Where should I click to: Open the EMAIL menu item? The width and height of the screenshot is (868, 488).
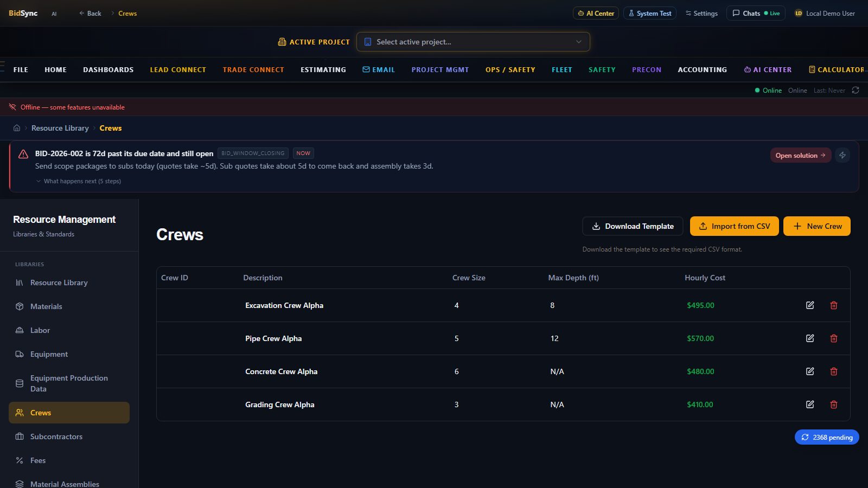tap(379, 69)
